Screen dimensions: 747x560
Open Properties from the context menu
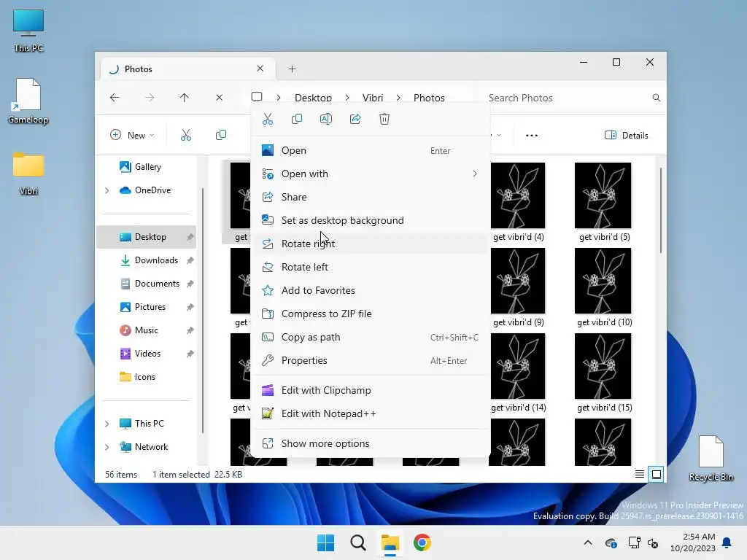[370, 360]
